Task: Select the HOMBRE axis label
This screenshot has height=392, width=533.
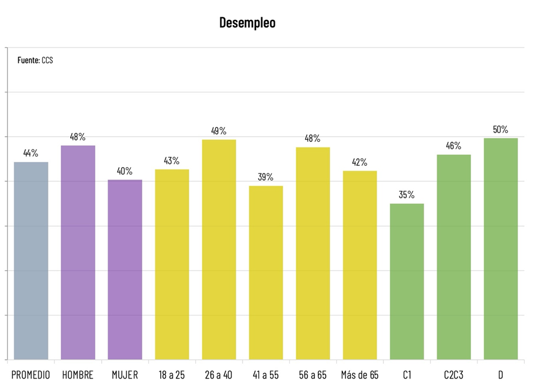Action: coord(78,375)
